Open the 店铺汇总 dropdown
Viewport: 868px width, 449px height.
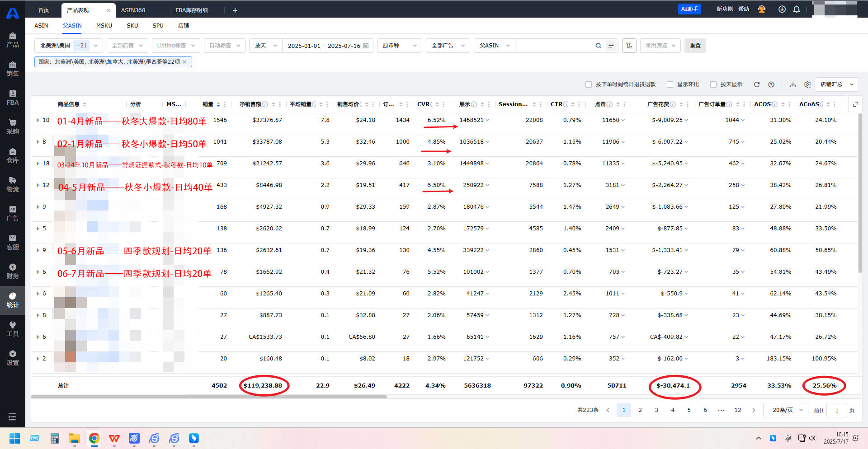click(x=837, y=84)
